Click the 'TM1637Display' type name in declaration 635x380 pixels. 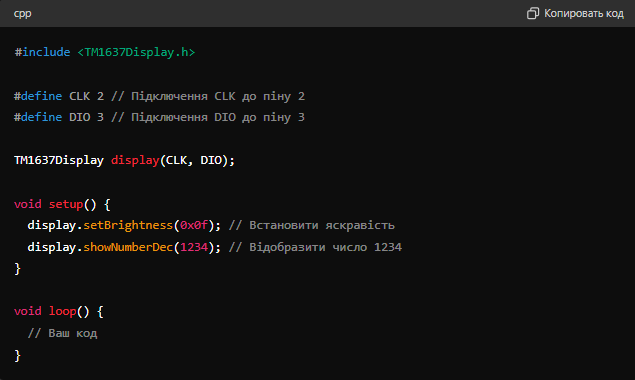point(59,160)
